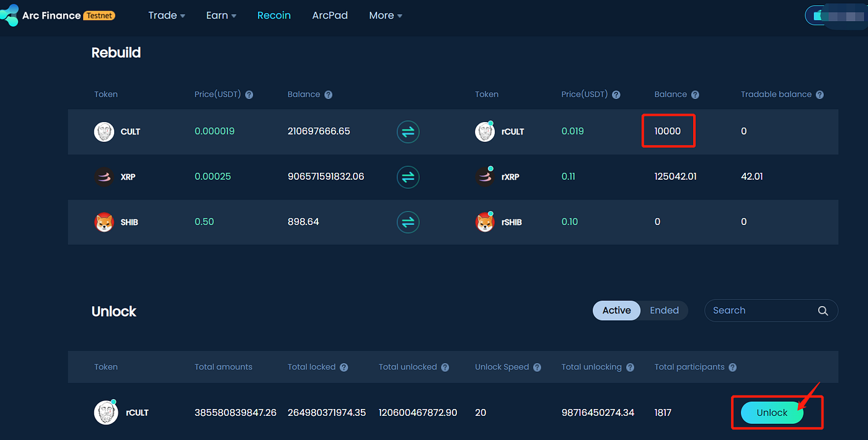Click the rXRP token name

tap(510, 177)
